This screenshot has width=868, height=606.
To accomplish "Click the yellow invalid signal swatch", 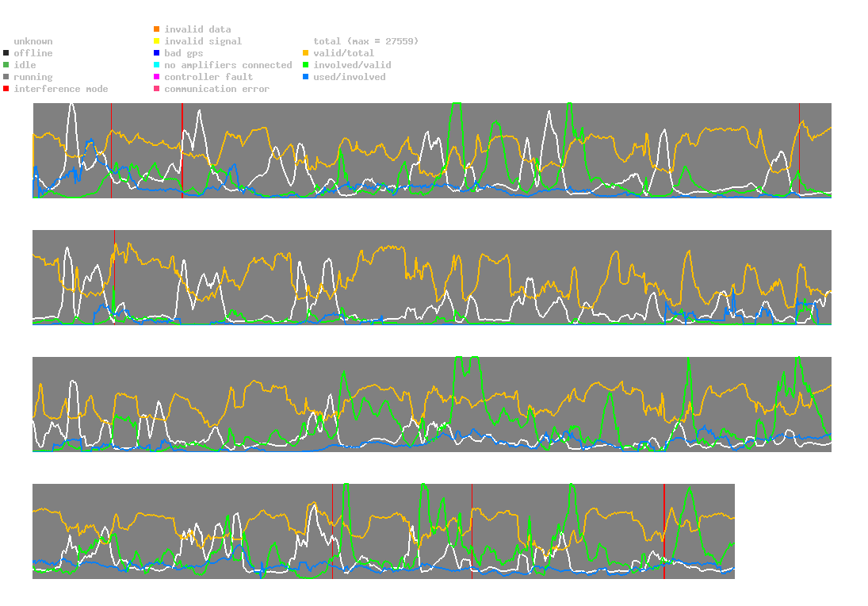I will 157,41.
